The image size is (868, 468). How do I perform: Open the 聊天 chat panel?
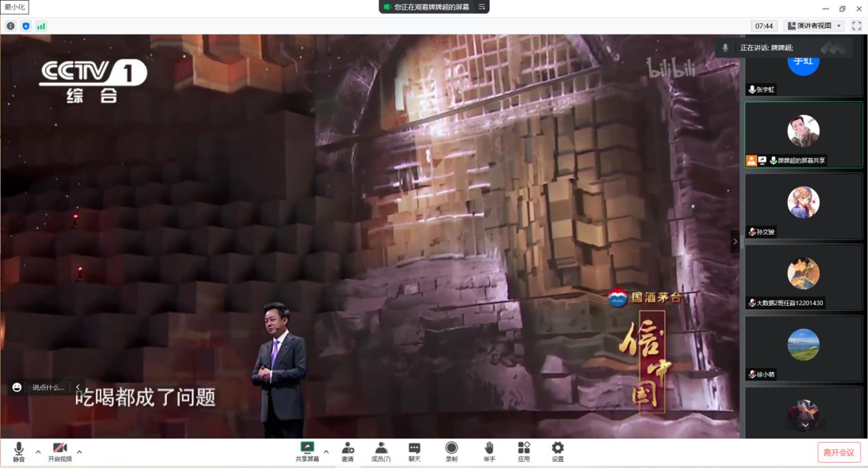pyautogui.click(x=414, y=452)
